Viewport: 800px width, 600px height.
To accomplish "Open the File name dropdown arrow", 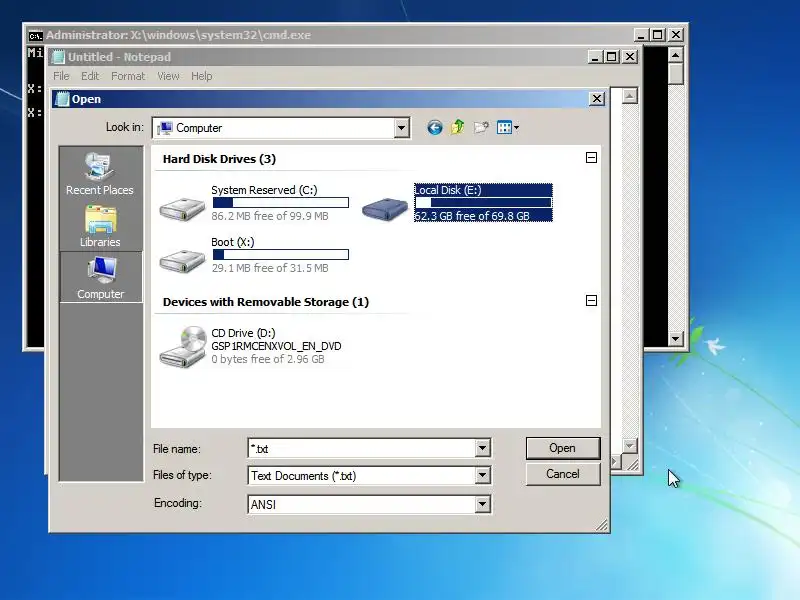I will (x=482, y=448).
